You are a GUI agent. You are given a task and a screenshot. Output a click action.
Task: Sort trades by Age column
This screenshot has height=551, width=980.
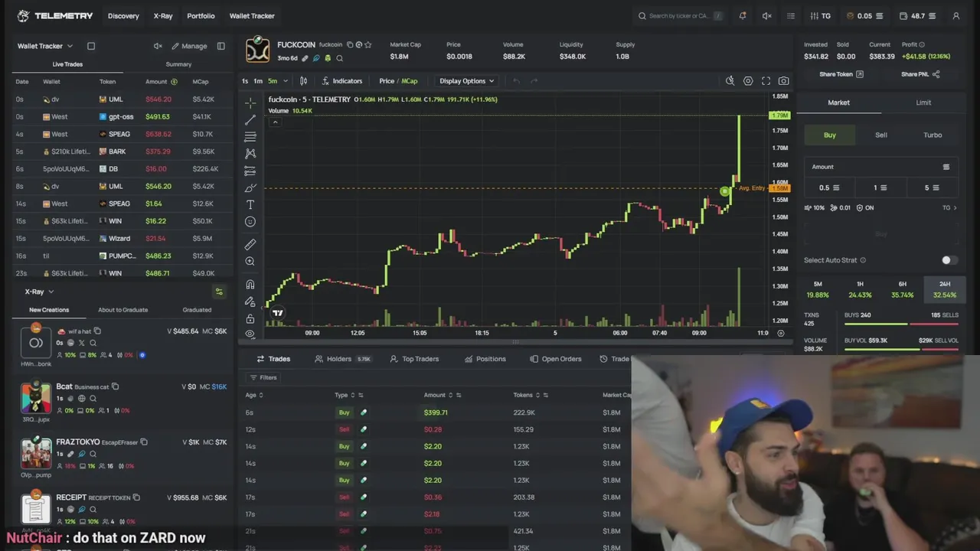pos(254,395)
